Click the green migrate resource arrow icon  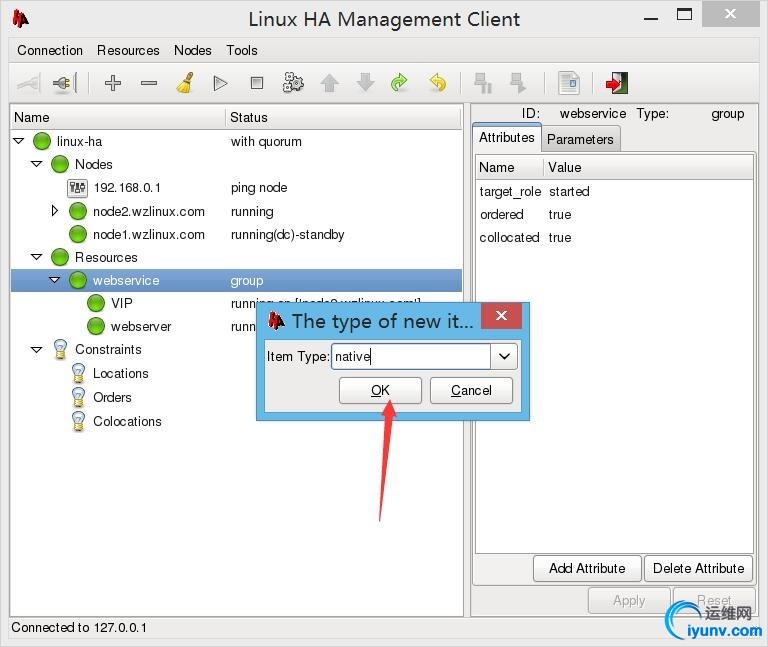coord(399,83)
